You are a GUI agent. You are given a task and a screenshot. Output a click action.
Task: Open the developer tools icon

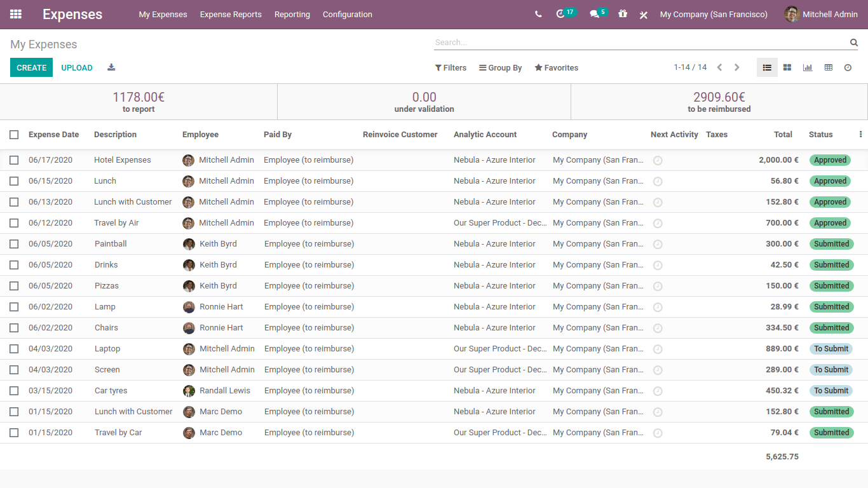pyautogui.click(x=643, y=15)
